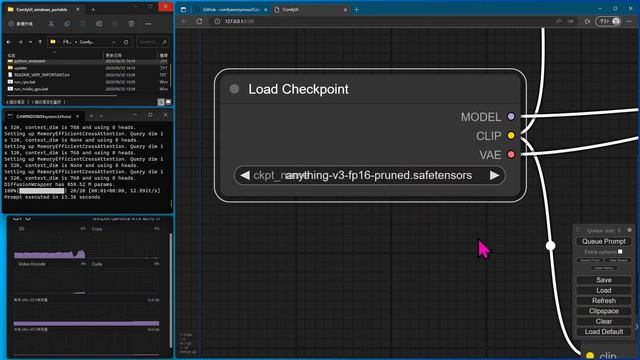Open recent locations dropdown in File Explorer

pyautogui.click(x=30, y=42)
